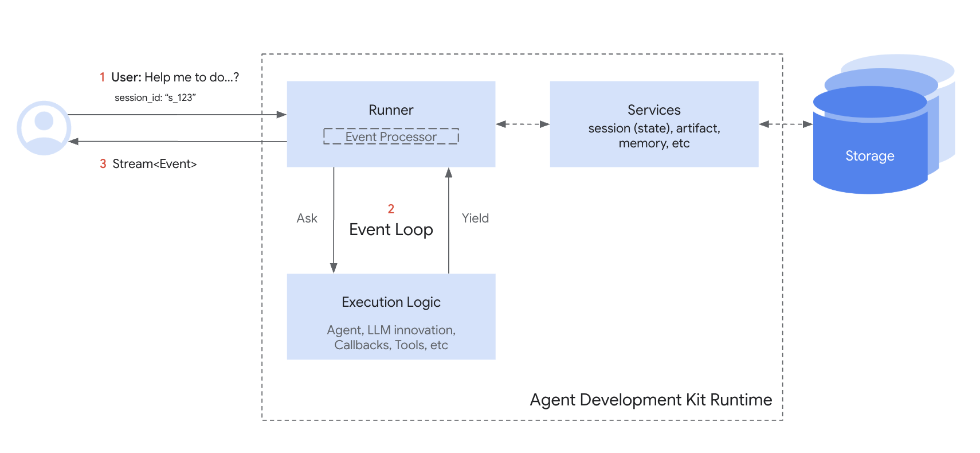Image resolution: width=980 pixels, height=453 pixels.
Task: Click the red step number 2
Action: coord(391,209)
